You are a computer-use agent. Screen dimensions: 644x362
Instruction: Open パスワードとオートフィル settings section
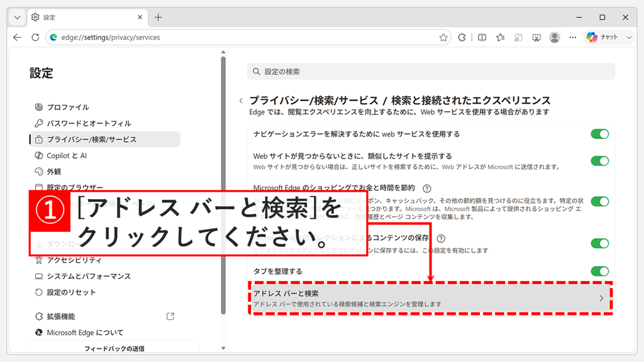105,123
